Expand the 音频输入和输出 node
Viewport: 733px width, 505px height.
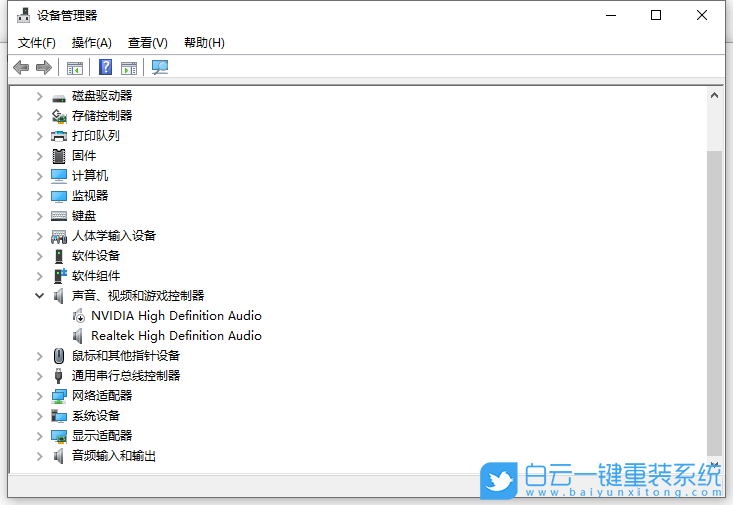click(x=40, y=456)
